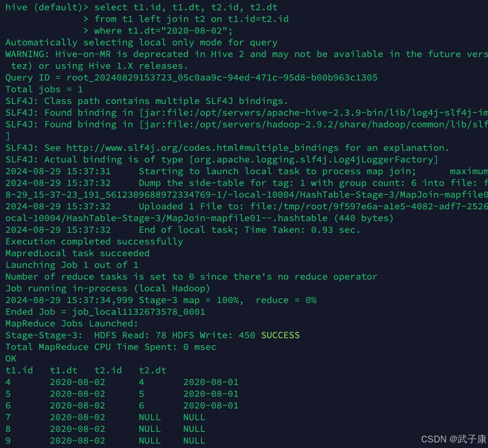The image size is (488, 448).
Task: Click the Total jobs = 1 line
Action: pos(44,90)
